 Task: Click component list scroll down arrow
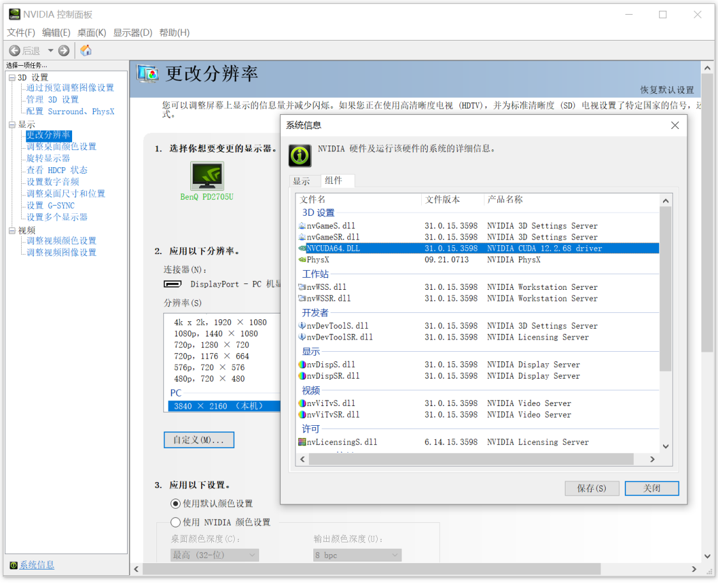(x=666, y=446)
